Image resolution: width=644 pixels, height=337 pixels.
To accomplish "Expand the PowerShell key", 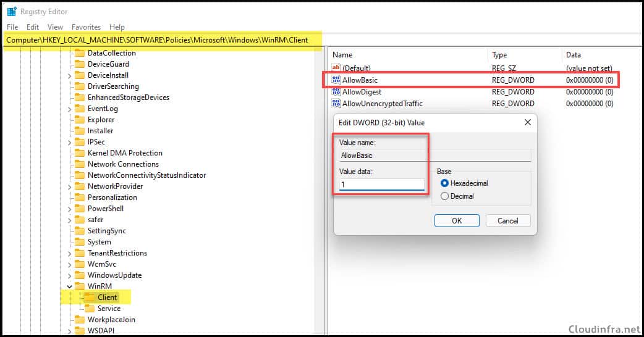I will tap(69, 209).
